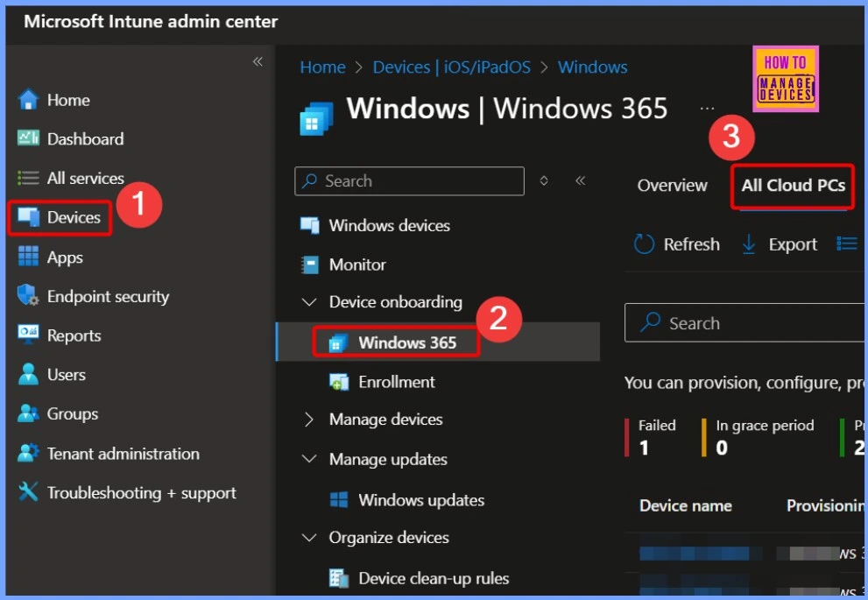The width and height of the screenshot is (868, 600).
Task: Click the Monitor notebook icon
Action: (x=309, y=265)
